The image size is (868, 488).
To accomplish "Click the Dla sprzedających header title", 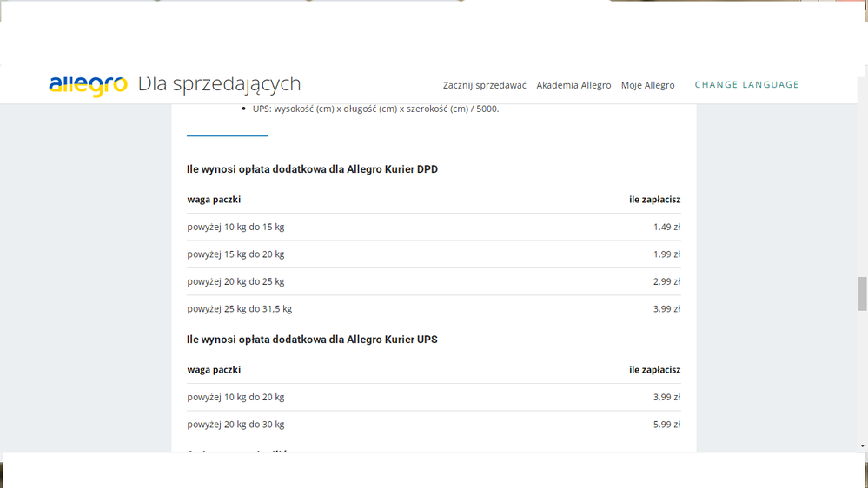I will (219, 84).
